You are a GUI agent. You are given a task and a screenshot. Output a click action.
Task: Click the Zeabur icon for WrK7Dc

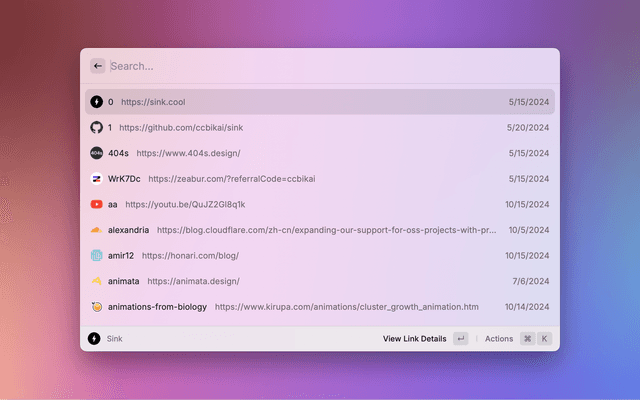point(96,179)
